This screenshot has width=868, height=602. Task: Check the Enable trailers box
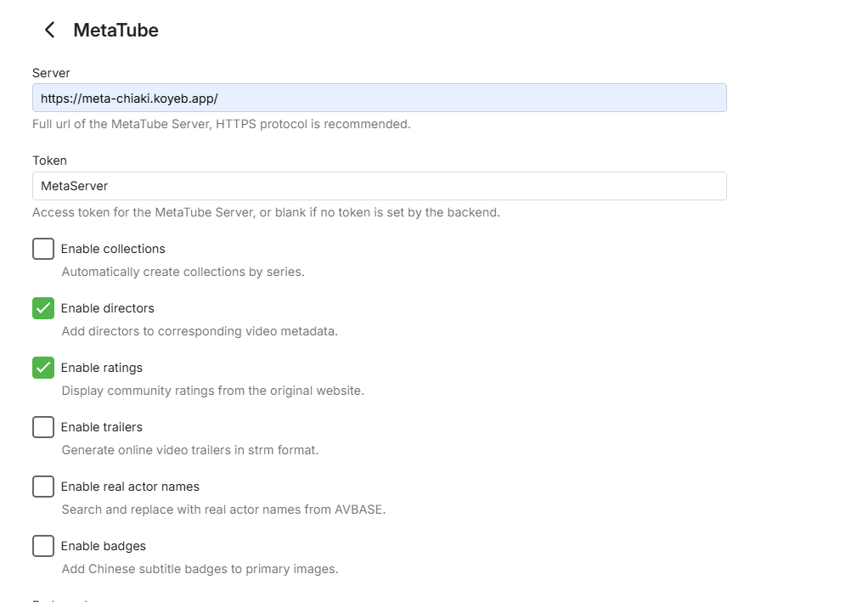[x=43, y=427]
